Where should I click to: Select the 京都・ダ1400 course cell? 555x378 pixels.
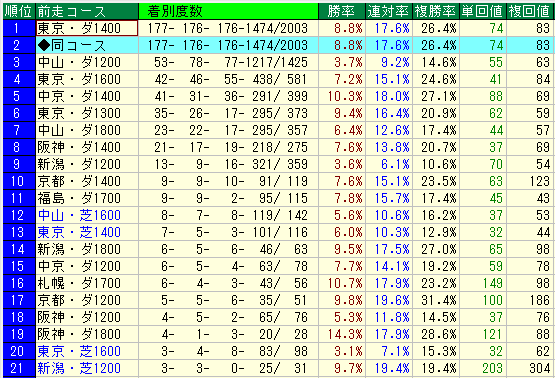pyautogui.click(x=87, y=181)
